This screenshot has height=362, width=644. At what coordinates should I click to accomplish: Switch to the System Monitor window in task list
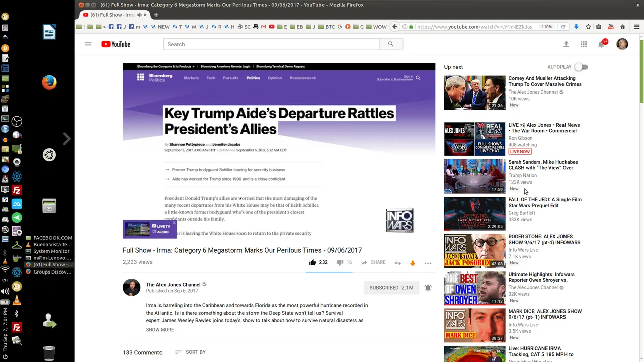(x=47, y=251)
